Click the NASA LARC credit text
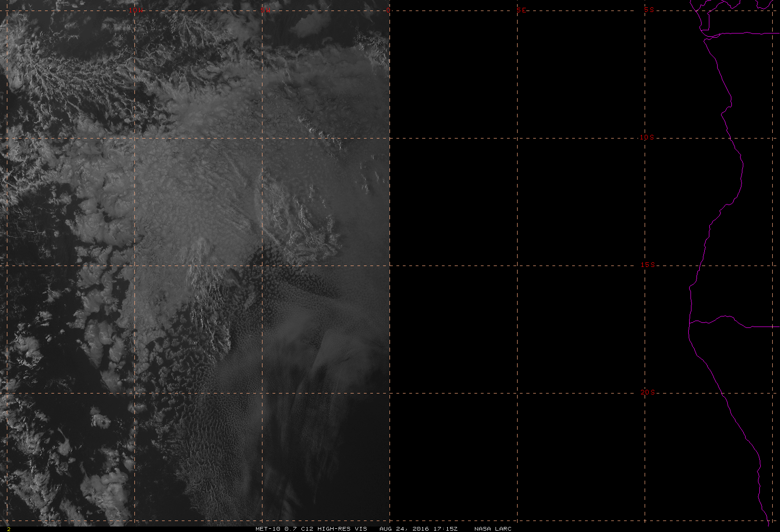Screen dimensions: 780x532 (x=493, y=529)
